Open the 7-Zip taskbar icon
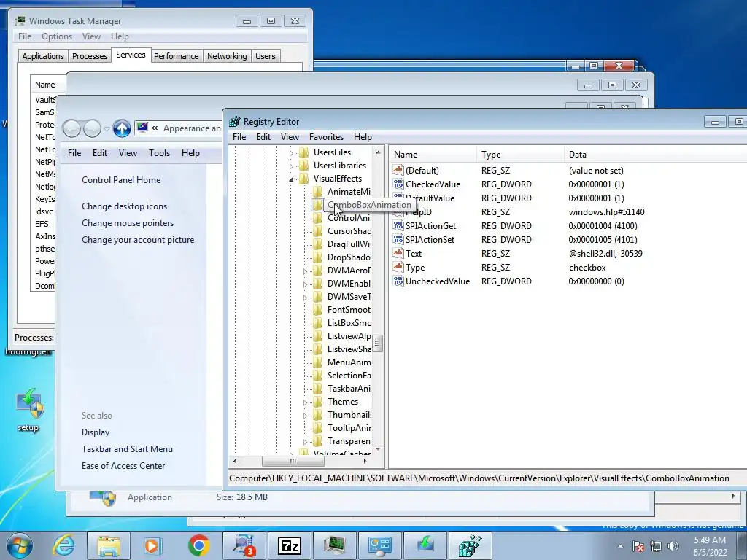 tap(290, 545)
